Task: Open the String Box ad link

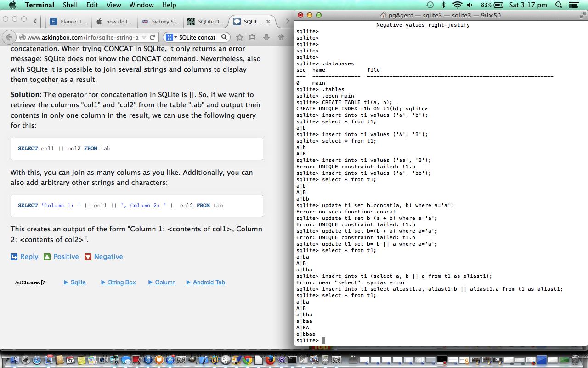Action: pyautogui.click(x=118, y=282)
